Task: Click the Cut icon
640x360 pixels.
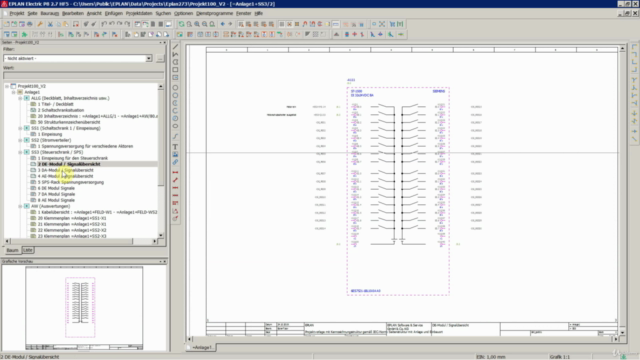Action: tap(50, 24)
